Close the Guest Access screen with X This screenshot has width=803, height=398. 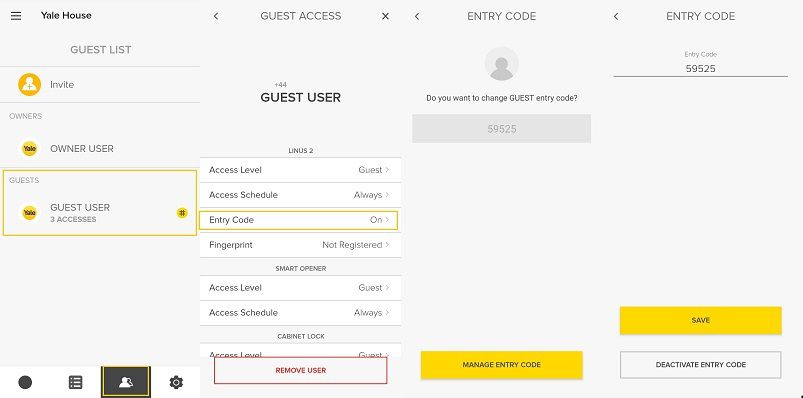386,16
